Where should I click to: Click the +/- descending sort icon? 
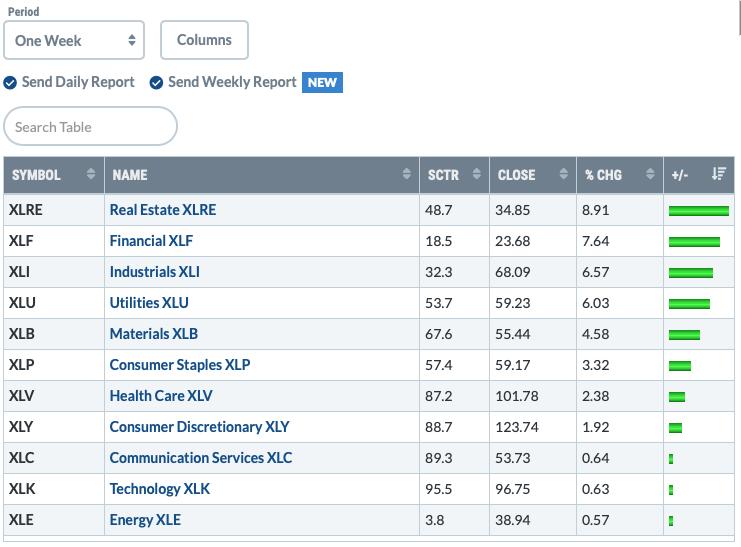(x=719, y=174)
